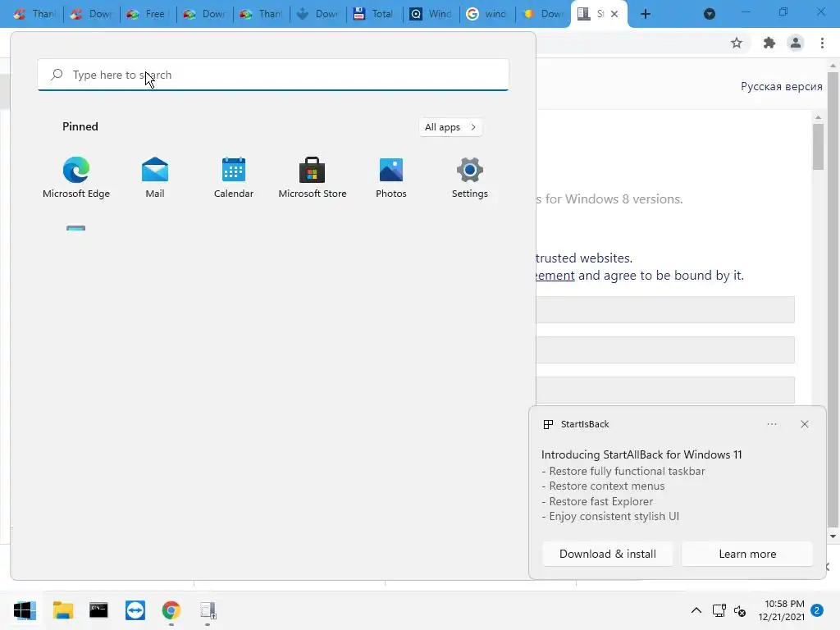
Task: Switch to the Wind tab with the Q icon
Action: click(431, 14)
